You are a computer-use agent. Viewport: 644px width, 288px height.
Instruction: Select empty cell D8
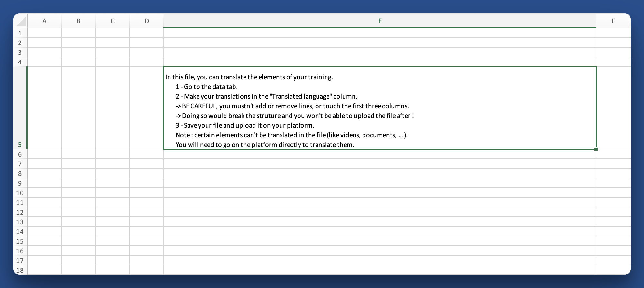147,174
